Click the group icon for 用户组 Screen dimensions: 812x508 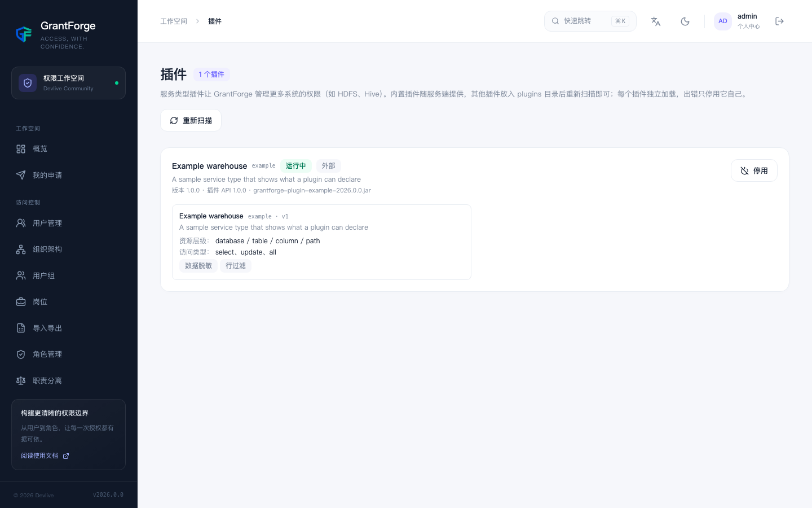tap(21, 275)
